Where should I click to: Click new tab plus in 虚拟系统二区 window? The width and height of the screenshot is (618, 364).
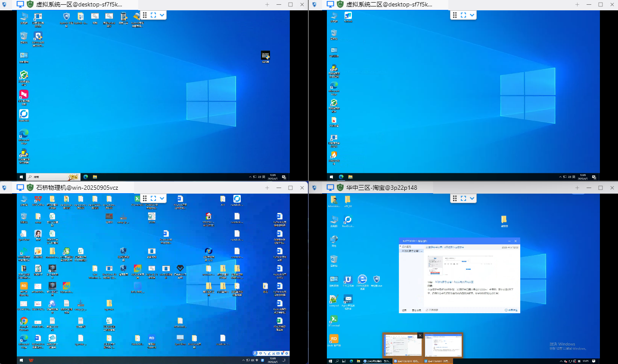coord(577,4)
